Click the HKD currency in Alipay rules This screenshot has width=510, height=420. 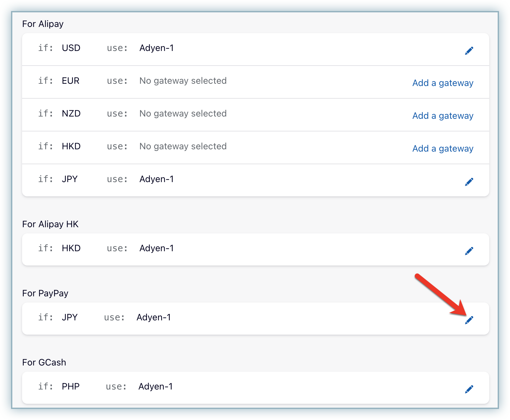(x=71, y=146)
